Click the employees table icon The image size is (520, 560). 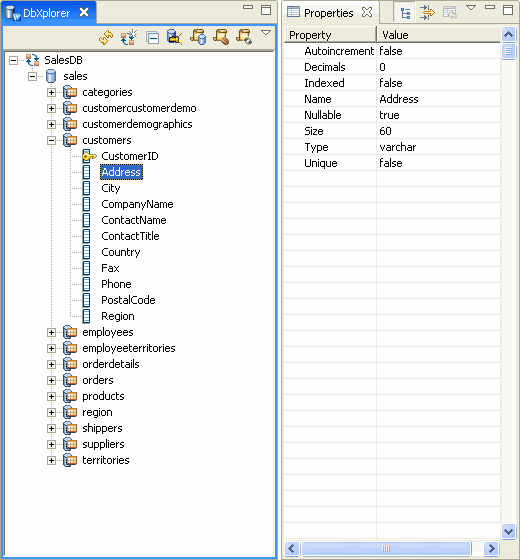[x=70, y=332]
